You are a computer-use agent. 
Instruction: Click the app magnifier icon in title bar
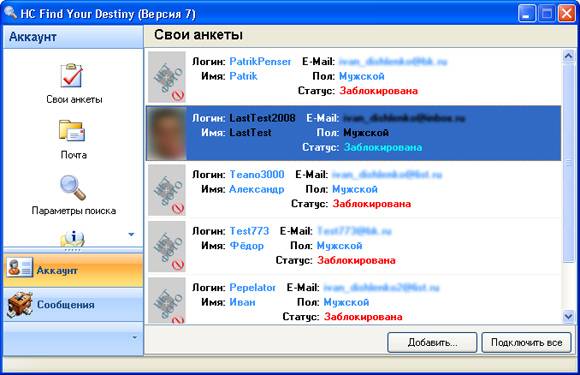(10, 12)
